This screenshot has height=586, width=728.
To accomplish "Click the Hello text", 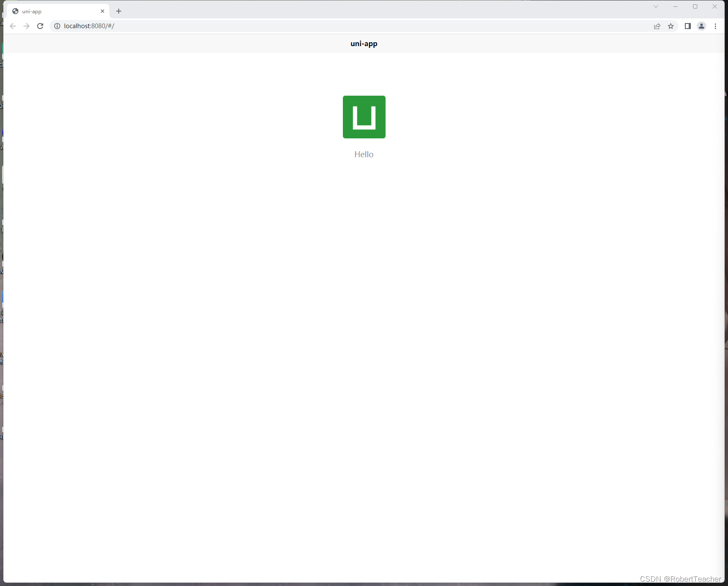I will (x=364, y=154).
